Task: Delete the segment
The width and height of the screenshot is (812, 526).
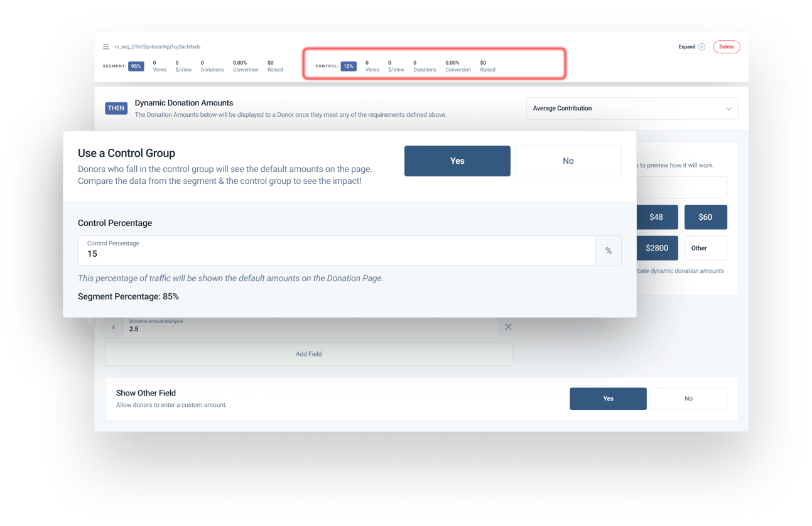Action: pyautogui.click(x=727, y=46)
